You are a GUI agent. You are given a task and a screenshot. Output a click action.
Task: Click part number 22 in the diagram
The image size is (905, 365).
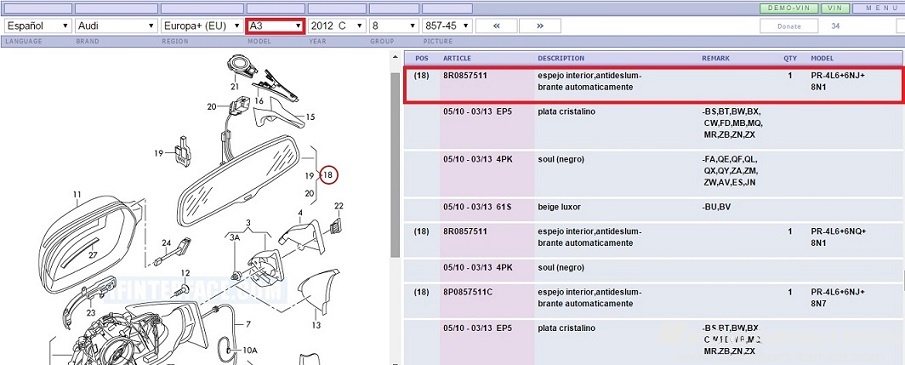(339, 206)
